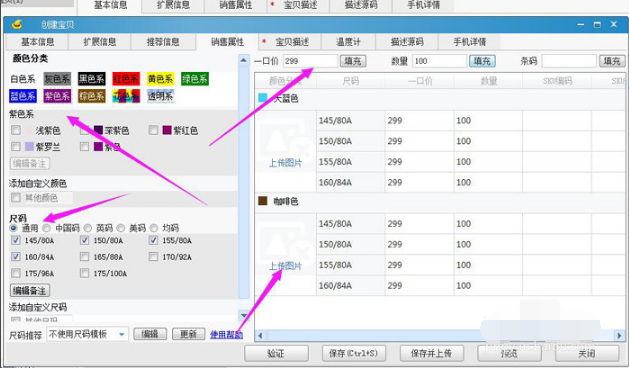Uncheck size 150/80A checkbox
629x368 pixels.
(84, 240)
